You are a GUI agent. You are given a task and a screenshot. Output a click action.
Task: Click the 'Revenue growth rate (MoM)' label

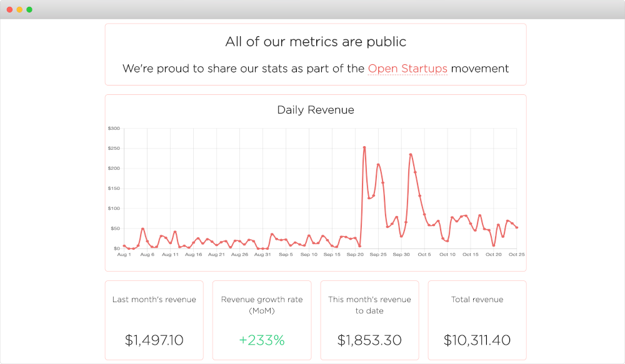(262, 305)
